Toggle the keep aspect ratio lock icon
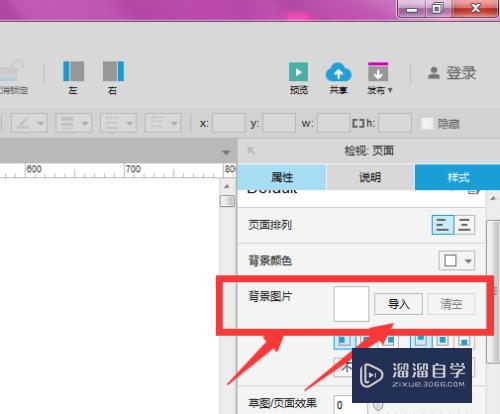Viewport: 500px width, 414px height. (x=358, y=124)
